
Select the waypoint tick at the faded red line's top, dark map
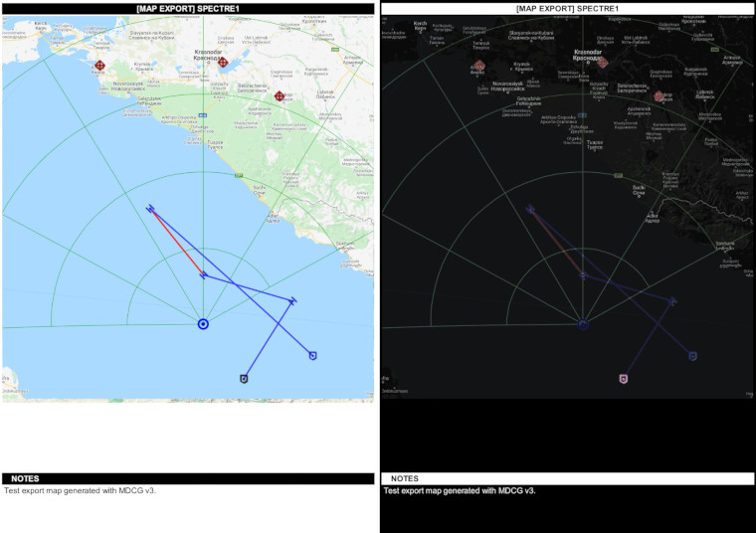(x=530, y=209)
